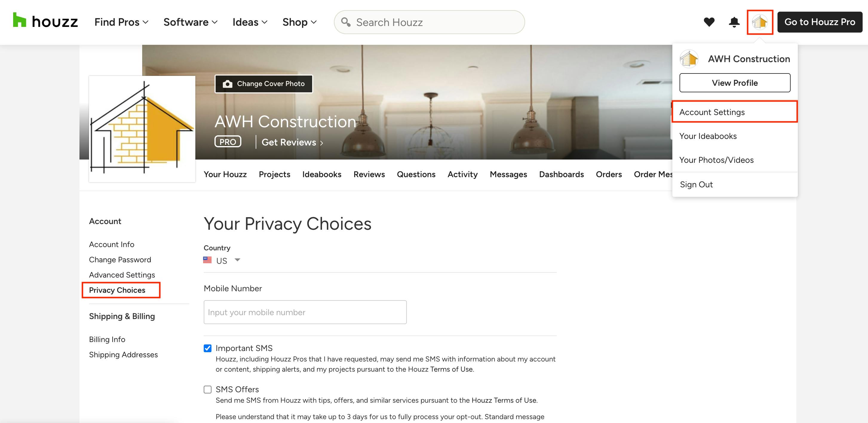
Task: Uncheck the Important SMS checkbox
Action: click(208, 348)
